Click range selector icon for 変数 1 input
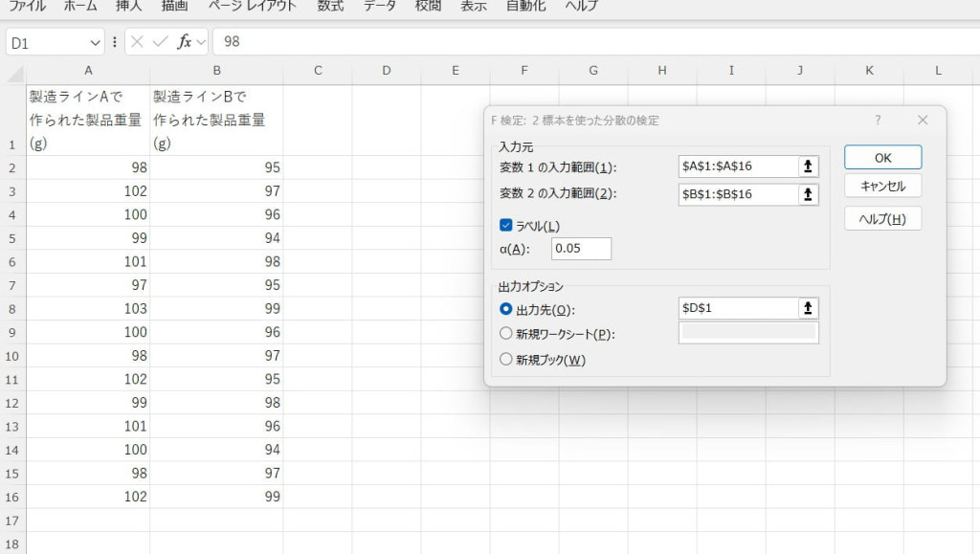The height and width of the screenshot is (554, 980). tap(809, 166)
